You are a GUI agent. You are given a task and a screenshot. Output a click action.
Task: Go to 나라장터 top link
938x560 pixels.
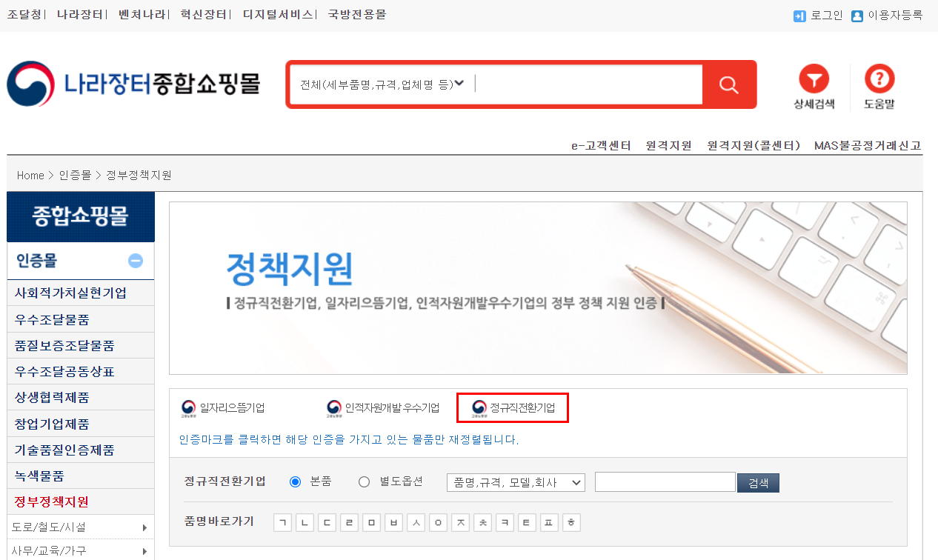coord(79,14)
